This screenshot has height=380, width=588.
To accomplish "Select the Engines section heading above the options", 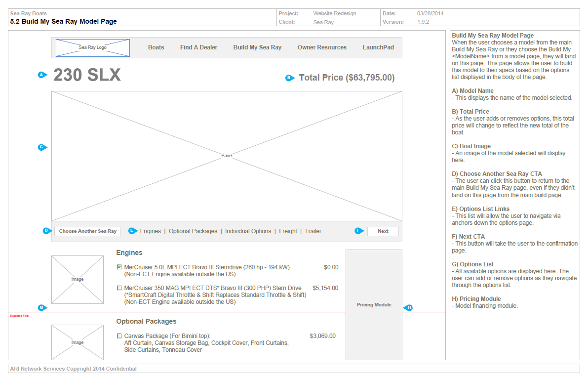I will 129,253.
